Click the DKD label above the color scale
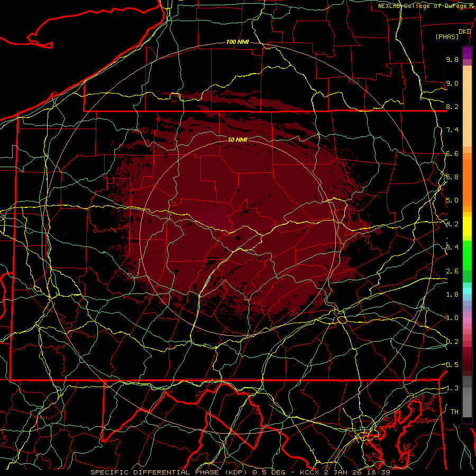The image size is (476, 476). 464,32
